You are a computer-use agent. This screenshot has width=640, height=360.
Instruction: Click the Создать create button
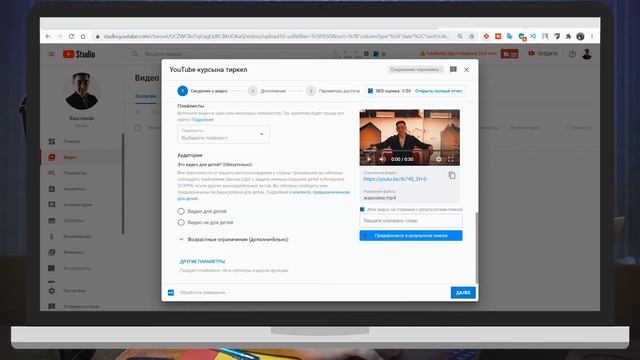coord(543,53)
